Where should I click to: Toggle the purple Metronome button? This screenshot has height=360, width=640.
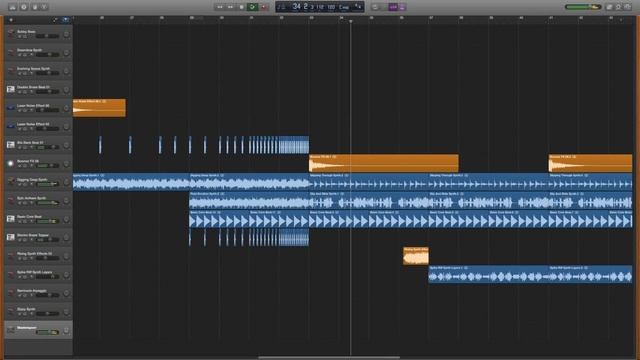(x=403, y=7)
